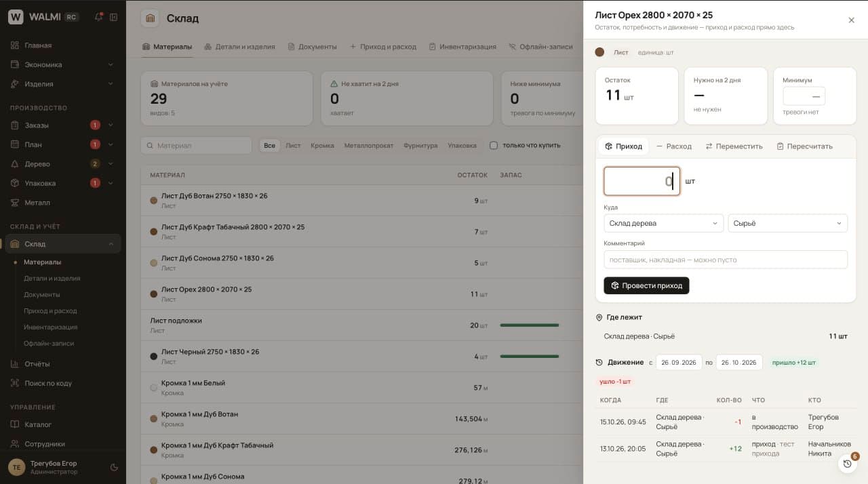This screenshot has width=868, height=484.
Task: Click the Материал search field
Action: [x=197, y=146]
